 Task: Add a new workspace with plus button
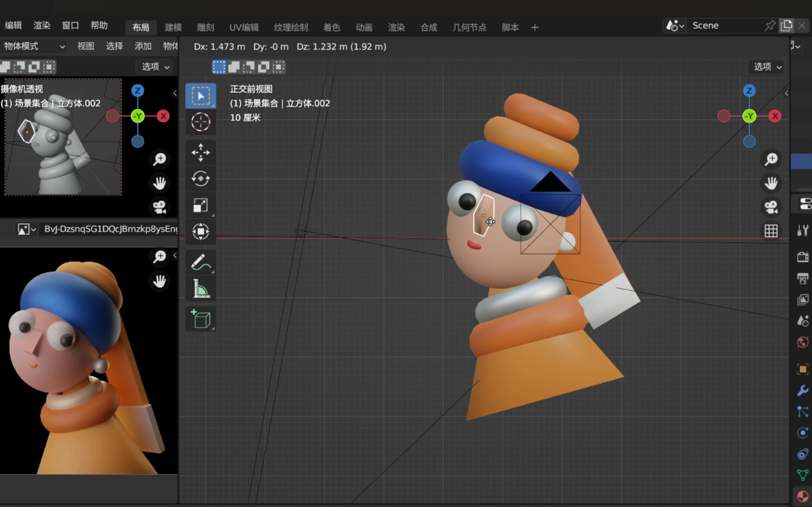point(535,27)
